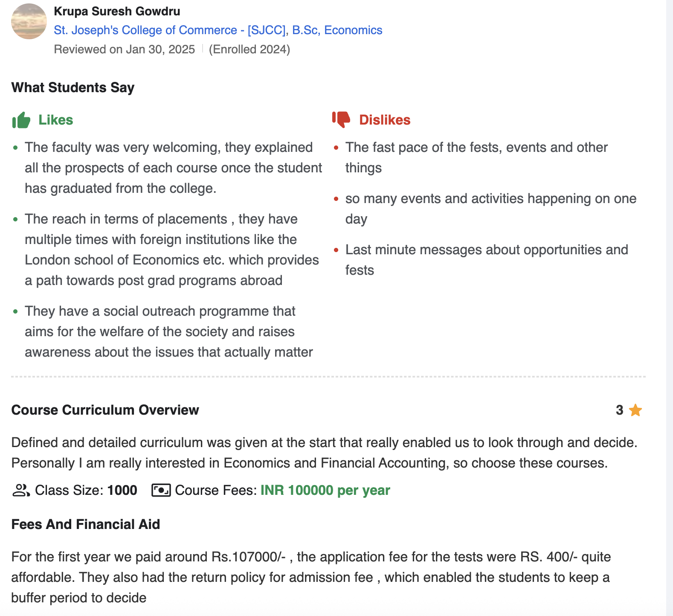The width and height of the screenshot is (673, 616).
Task: Collapse the Fees And Financial Aid section
Action: coord(85,524)
